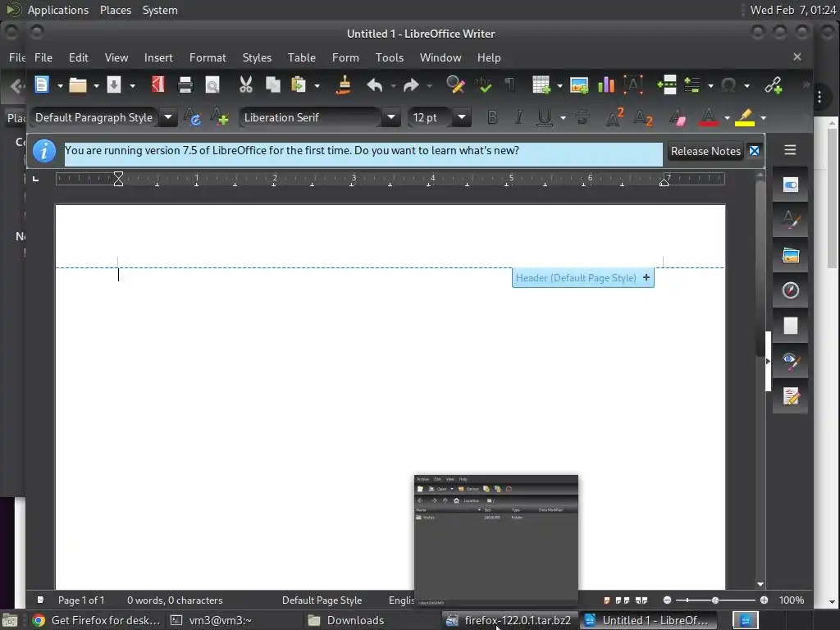This screenshot has height=630, width=840.
Task: Insert an image
Action: pos(579,85)
